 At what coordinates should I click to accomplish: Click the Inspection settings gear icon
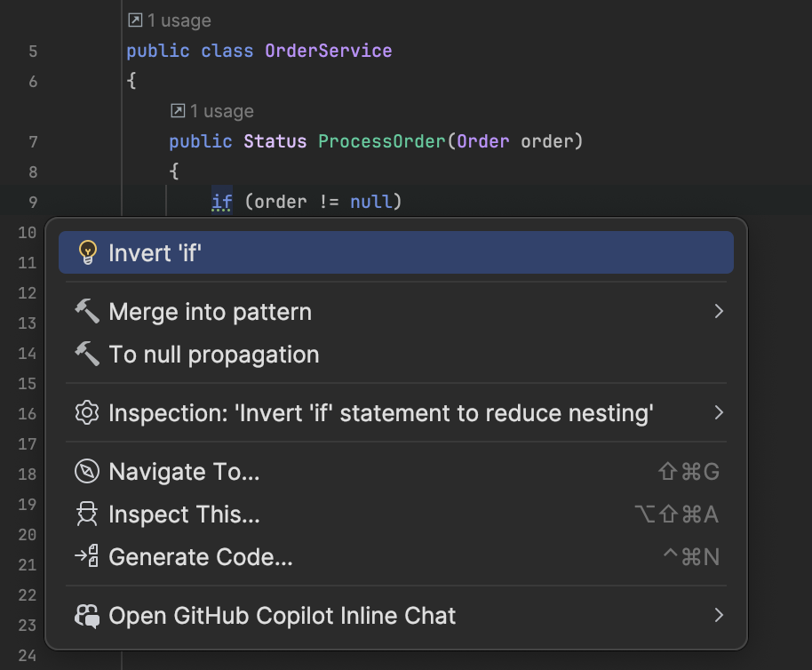click(x=87, y=413)
